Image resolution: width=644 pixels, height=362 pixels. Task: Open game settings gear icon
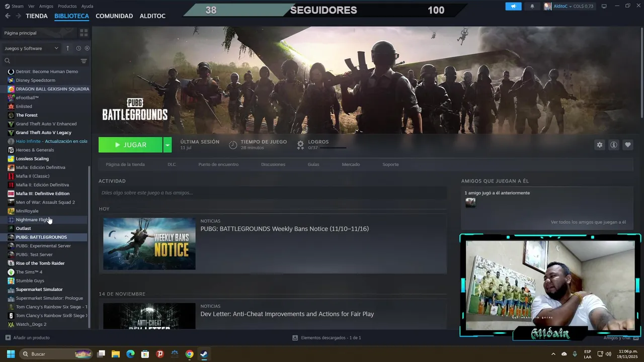(599, 145)
